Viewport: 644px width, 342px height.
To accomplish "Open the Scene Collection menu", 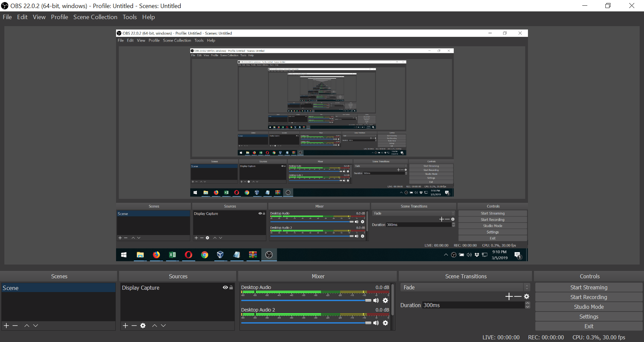I will (95, 17).
